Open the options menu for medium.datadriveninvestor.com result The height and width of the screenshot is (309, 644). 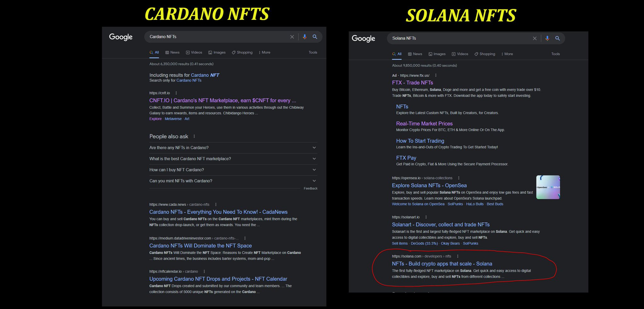coord(245,238)
